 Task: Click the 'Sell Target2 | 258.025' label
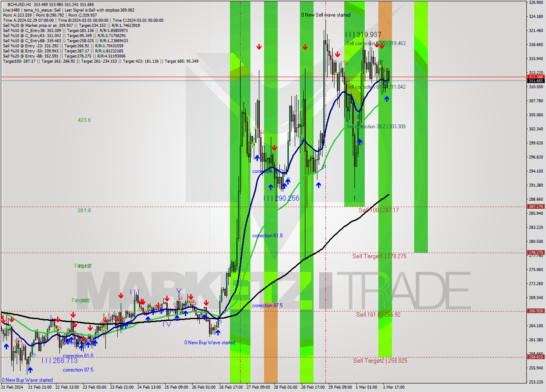(380, 360)
